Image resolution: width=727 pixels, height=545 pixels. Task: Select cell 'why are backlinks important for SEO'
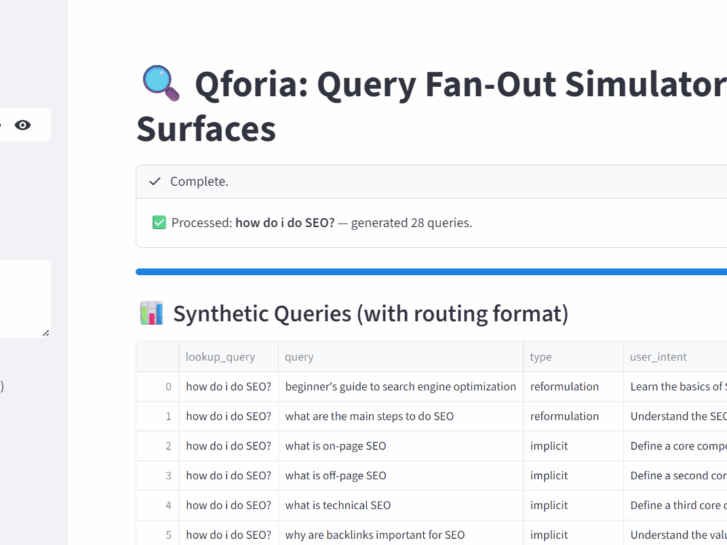401,533
